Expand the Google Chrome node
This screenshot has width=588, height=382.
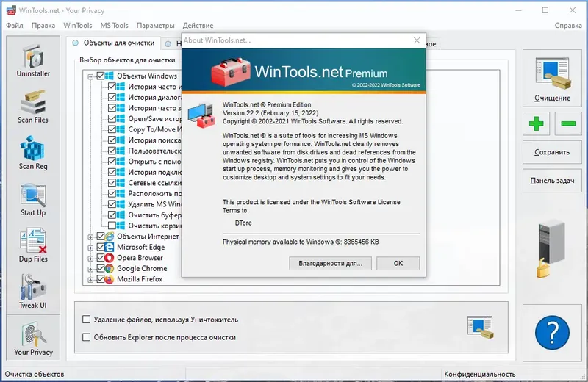click(x=90, y=269)
